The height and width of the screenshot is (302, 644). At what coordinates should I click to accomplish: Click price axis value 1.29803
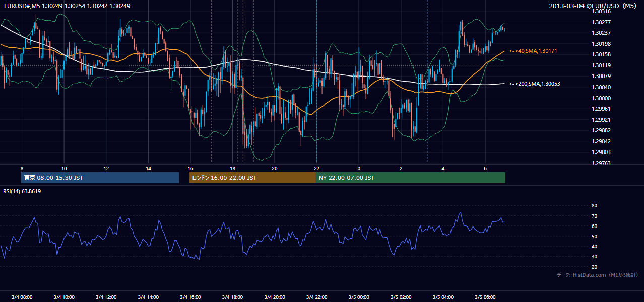600,152
